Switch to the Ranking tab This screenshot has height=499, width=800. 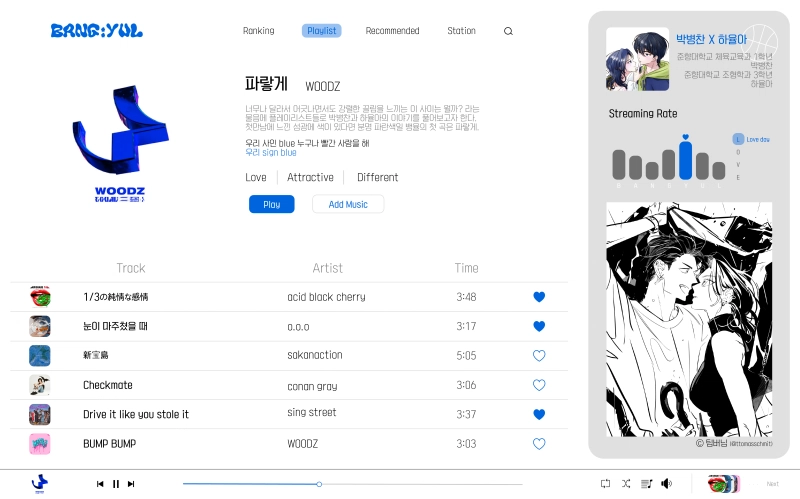point(259,31)
